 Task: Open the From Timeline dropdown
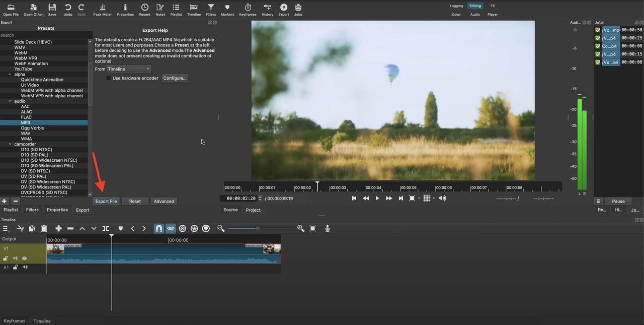click(x=129, y=69)
